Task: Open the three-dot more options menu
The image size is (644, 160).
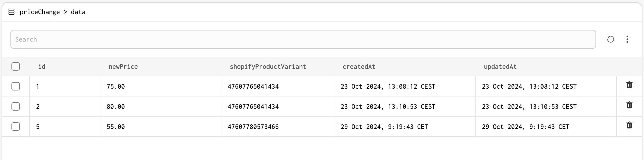Action: coord(627,39)
